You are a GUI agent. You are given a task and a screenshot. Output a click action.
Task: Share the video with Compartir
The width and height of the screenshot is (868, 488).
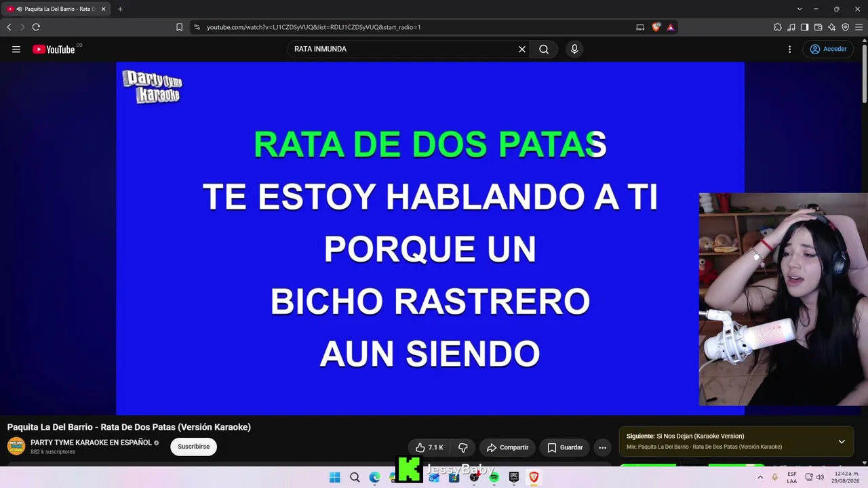pyautogui.click(x=507, y=447)
